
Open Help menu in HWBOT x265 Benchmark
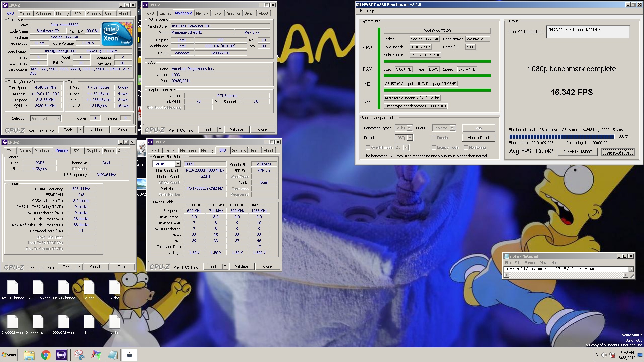pyautogui.click(x=370, y=11)
